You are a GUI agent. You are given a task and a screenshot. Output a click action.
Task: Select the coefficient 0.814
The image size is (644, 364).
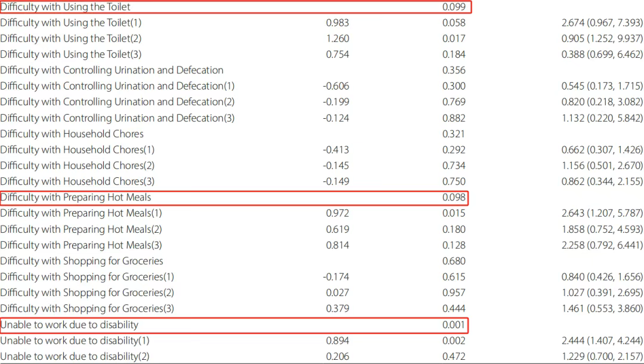pyautogui.click(x=337, y=245)
